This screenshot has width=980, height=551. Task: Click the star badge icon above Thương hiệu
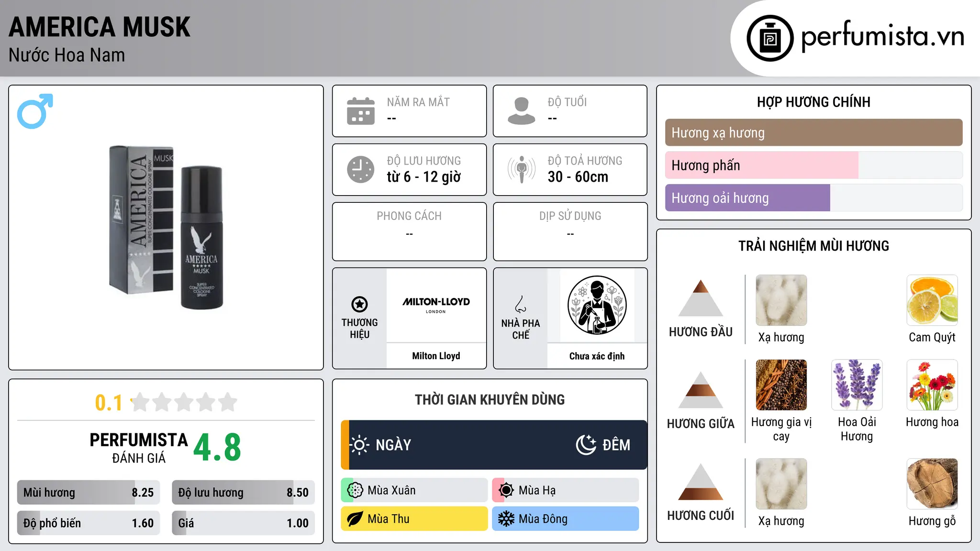point(359,304)
